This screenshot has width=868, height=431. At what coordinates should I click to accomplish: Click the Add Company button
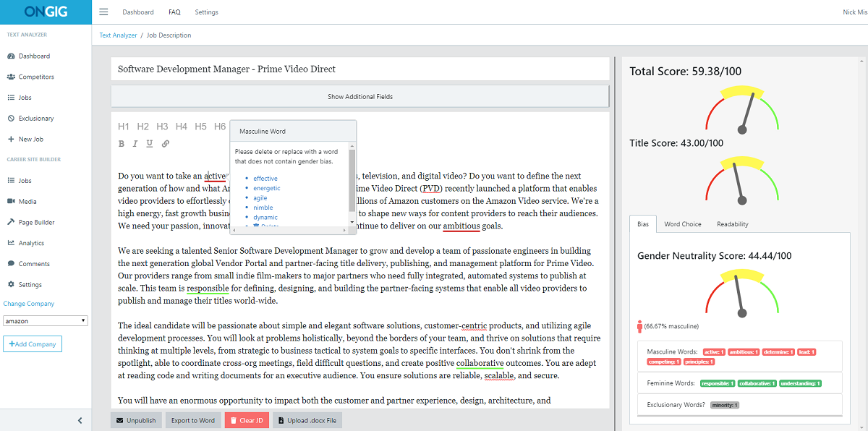(33, 344)
